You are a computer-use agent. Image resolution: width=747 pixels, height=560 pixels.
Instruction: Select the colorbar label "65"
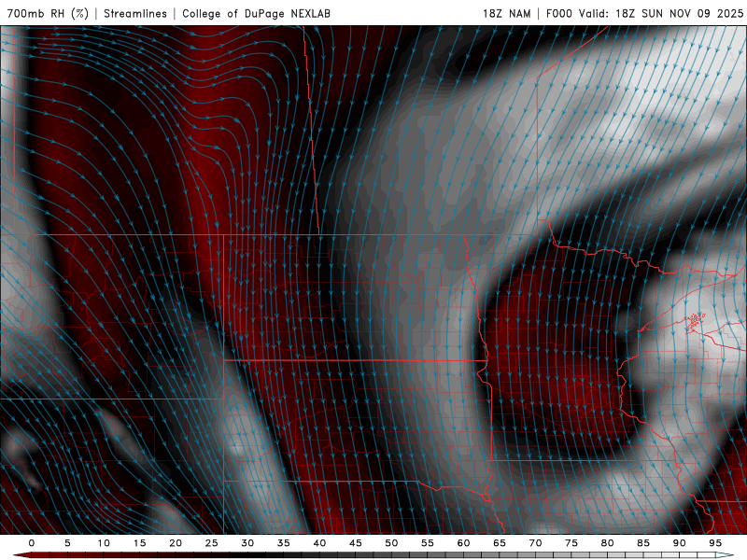tap(500, 543)
